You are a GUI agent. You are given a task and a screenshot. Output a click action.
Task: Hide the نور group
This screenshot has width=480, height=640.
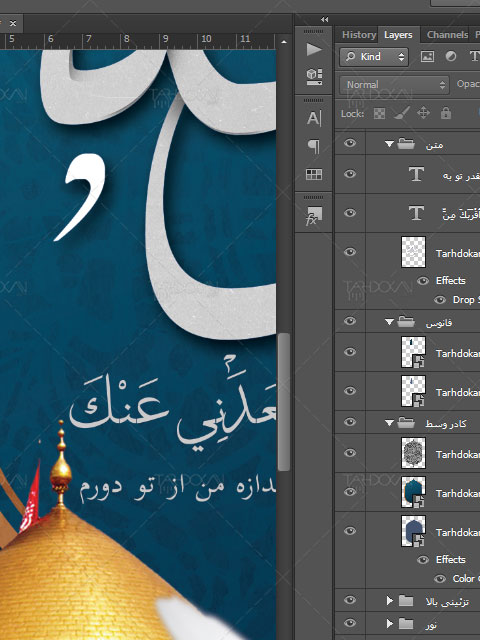(350, 623)
